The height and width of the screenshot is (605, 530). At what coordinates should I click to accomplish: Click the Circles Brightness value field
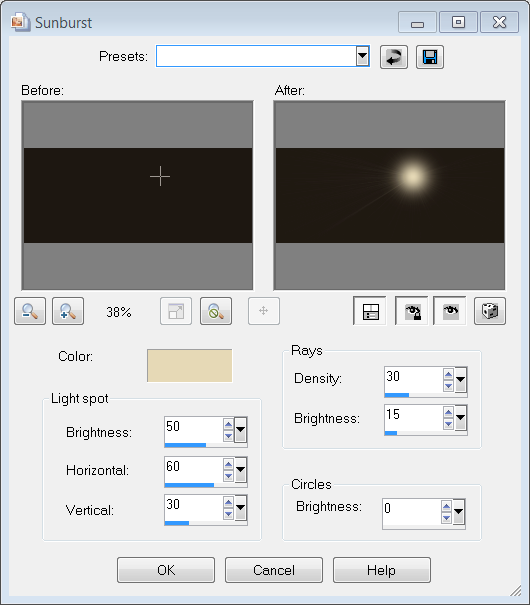tap(412, 511)
